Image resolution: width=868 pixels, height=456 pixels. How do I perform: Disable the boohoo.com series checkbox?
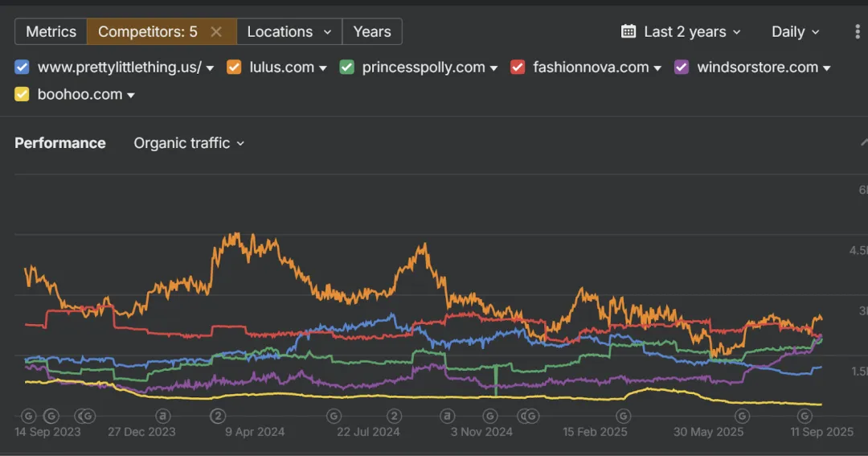[x=23, y=95]
